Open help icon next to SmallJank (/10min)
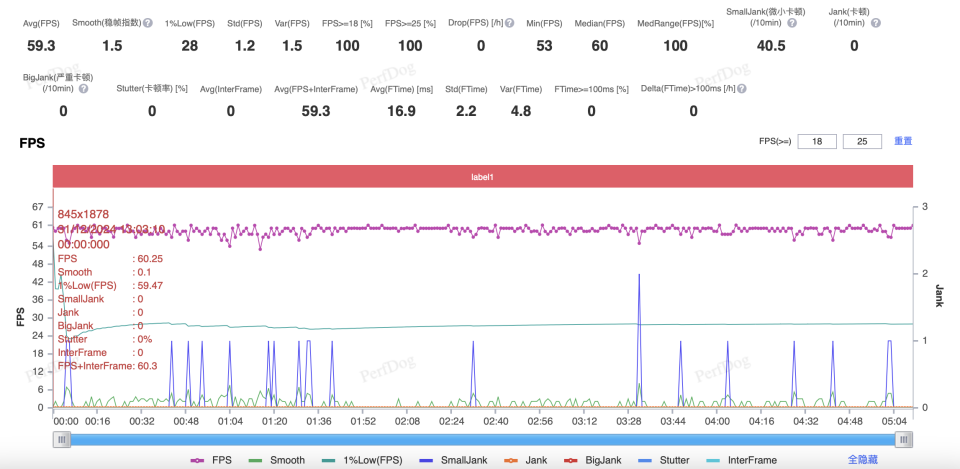The image size is (960, 469). pos(792,23)
